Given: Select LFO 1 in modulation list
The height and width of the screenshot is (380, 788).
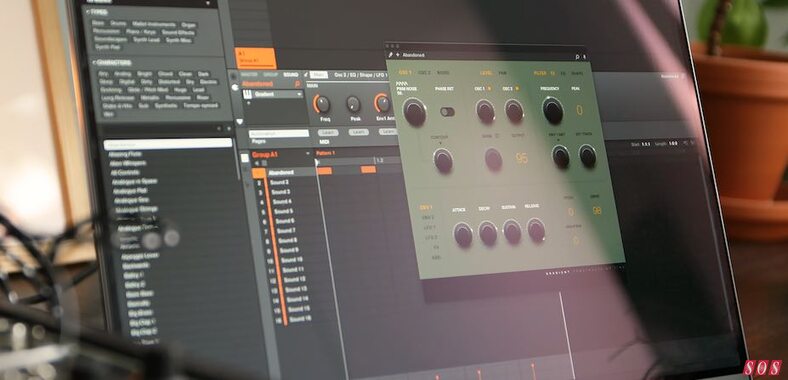Looking at the screenshot, I should [429, 227].
